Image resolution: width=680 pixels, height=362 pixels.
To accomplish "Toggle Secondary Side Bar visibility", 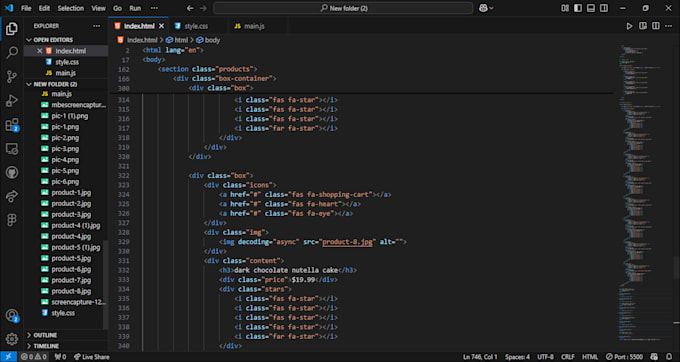I will 604,8.
